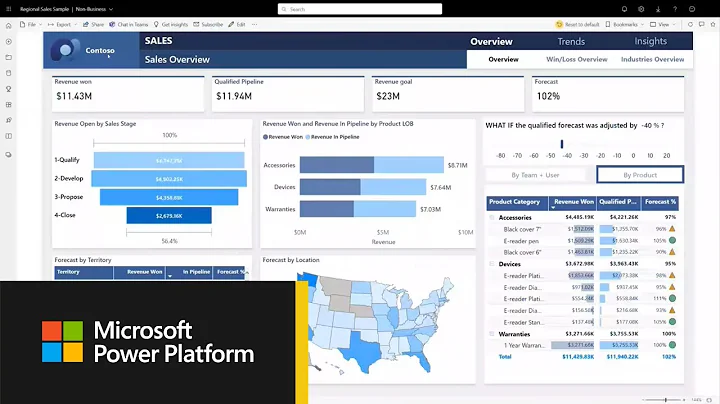Click the refresh visuals icon
Image resolution: width=720 pixels, height=404 pixels.
coord(690,24)
